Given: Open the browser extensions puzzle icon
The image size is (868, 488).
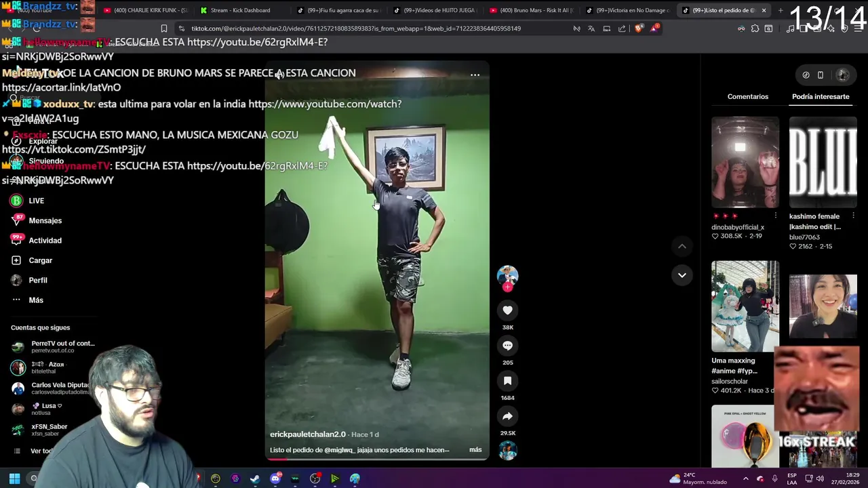Looking at the screenshot, I should [x=755, y=28].
